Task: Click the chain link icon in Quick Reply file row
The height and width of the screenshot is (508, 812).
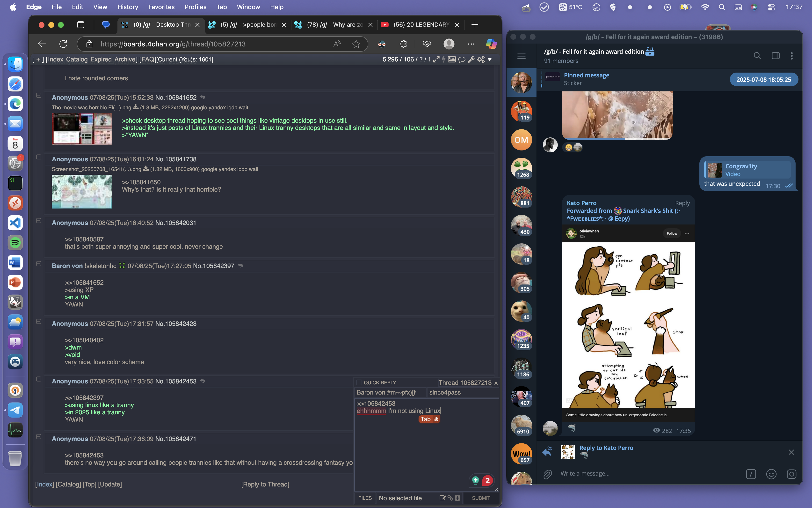Action: [450, 498]
